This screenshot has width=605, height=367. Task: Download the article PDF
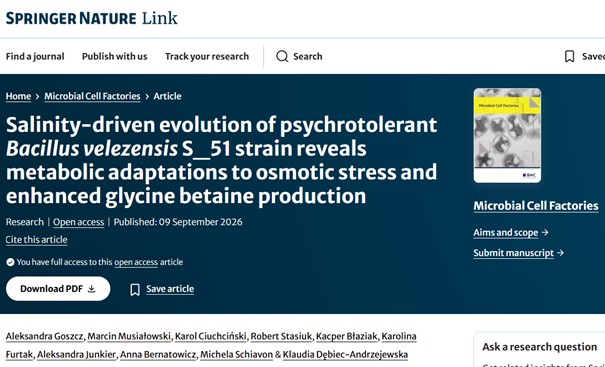click(x=58, y=289)
